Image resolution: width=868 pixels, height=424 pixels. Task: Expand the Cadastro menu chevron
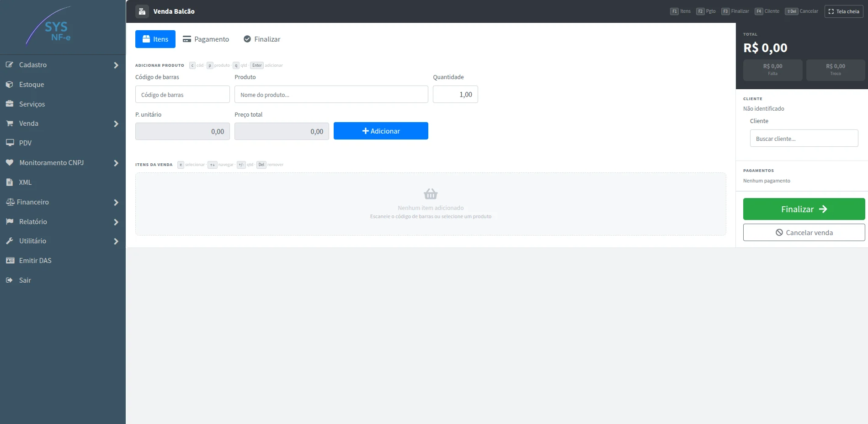(116, 65)
